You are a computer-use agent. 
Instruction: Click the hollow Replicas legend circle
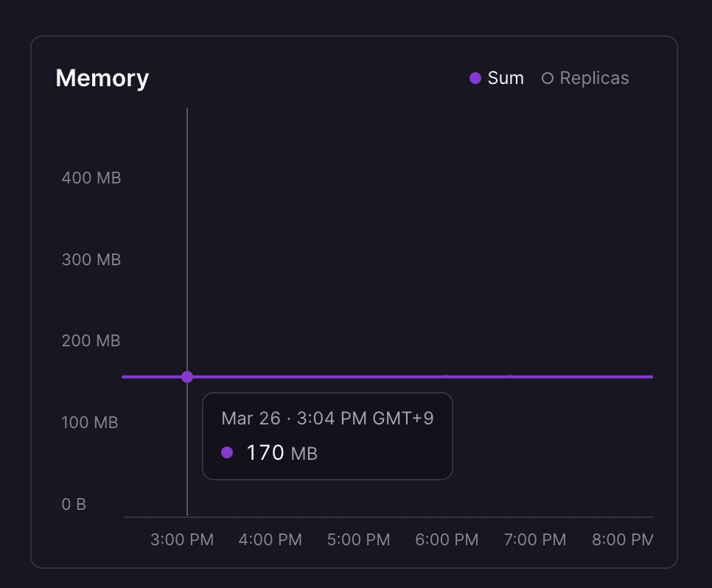pyautogui.click(x=548, y=78)
